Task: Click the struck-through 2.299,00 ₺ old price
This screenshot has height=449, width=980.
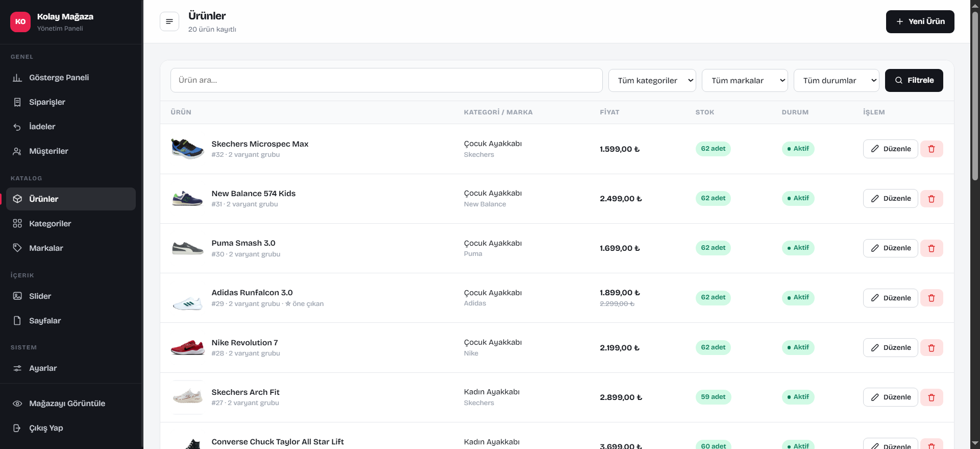Action: 617,304
